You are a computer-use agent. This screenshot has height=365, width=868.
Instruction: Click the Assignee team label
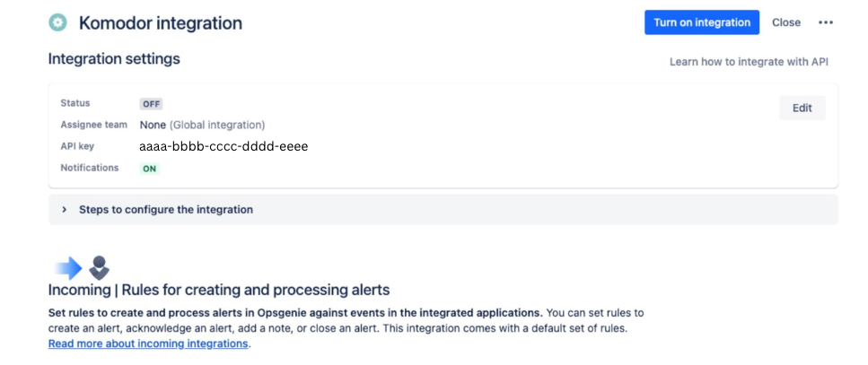click(x=93, y=125)
